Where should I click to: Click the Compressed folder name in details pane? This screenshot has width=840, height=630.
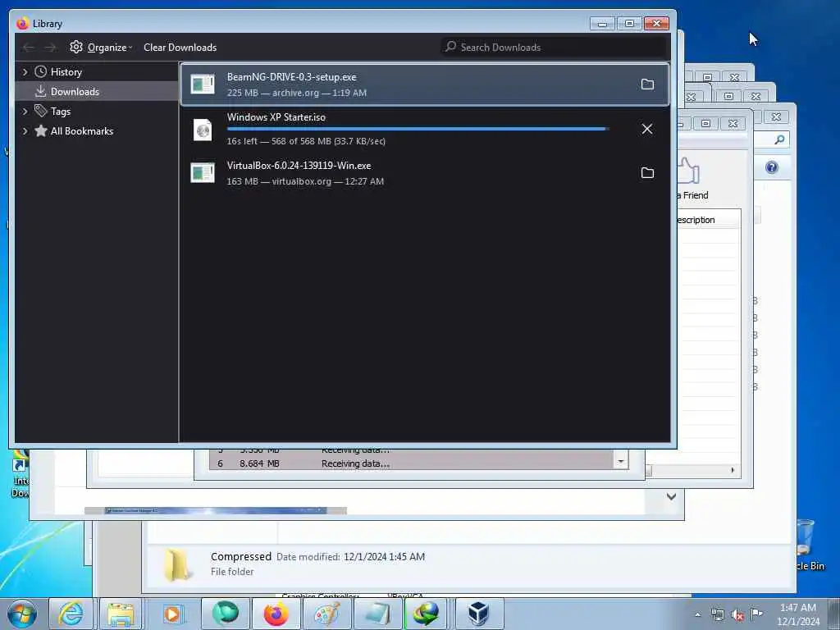point(240,557)
